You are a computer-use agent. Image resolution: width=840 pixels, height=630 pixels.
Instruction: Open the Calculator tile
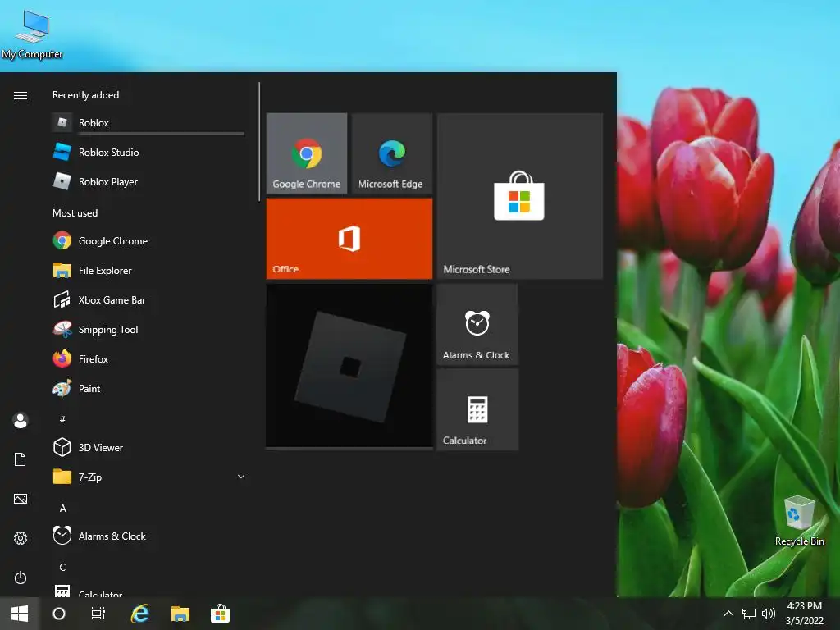pyautogui.click(x=477, y=409)
